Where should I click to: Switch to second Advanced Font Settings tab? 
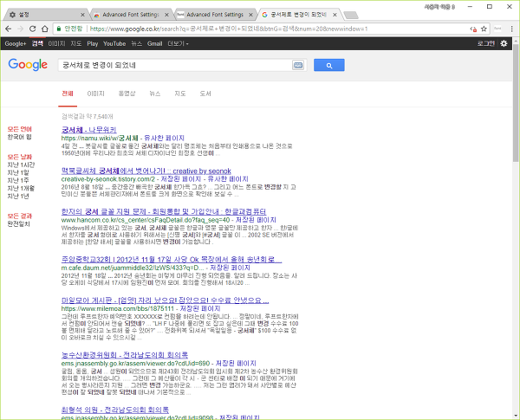(x=215, y=15)
